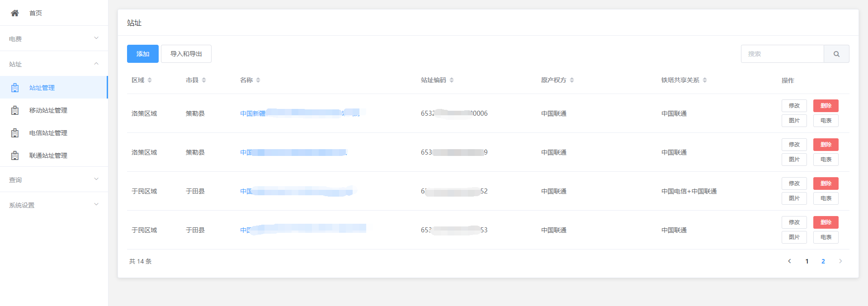
Task: Open 首页 from the sidebar
Action: pyautogui.click(x=36, y=13)
